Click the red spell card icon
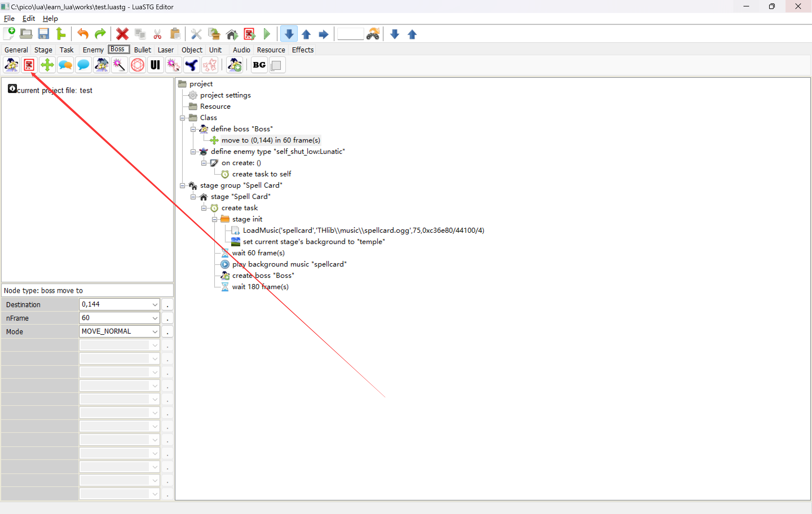Screen dimensions: 812x514 pyautogui.click(x=29, y=65)
